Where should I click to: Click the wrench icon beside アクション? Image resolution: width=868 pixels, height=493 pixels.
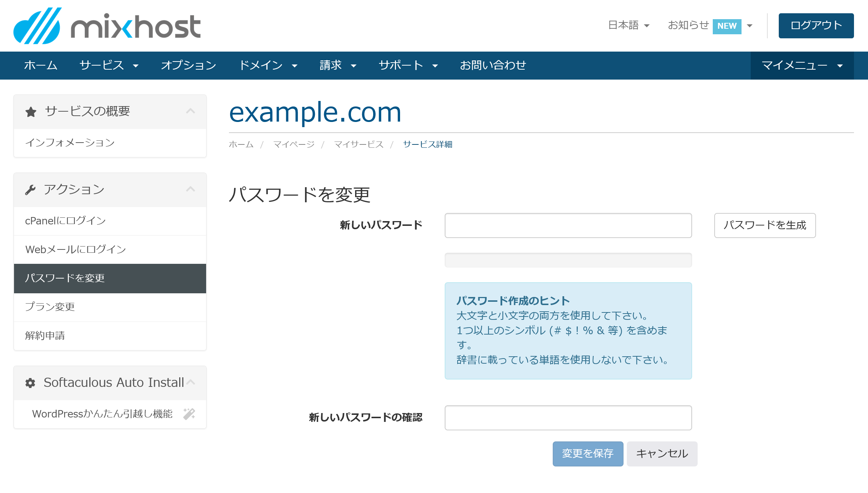[30, 190]
